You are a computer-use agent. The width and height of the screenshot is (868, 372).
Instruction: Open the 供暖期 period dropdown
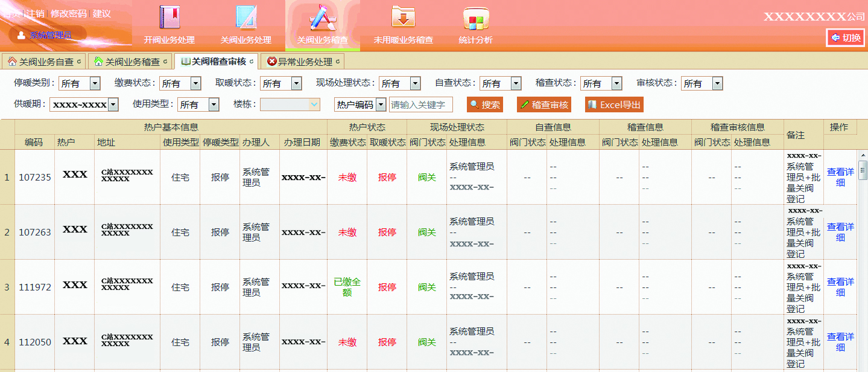point(113,105)
